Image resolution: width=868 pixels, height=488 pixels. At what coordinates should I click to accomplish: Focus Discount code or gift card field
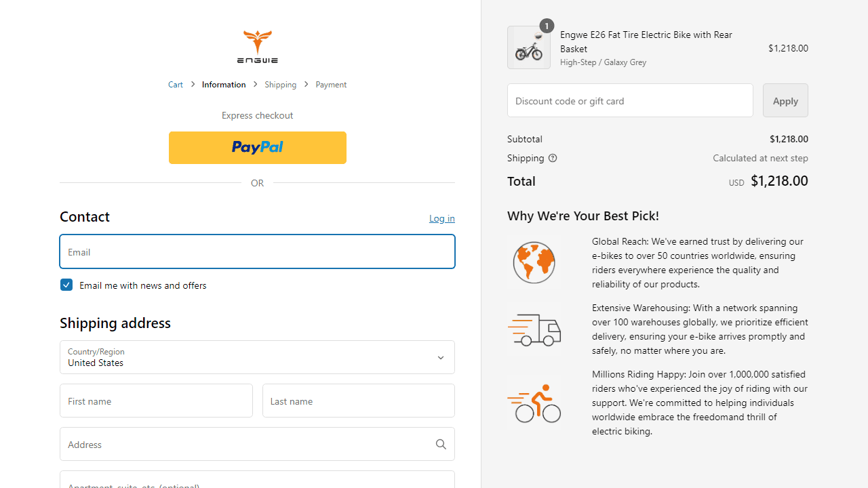pyautogui.click(x=630, y=100)
